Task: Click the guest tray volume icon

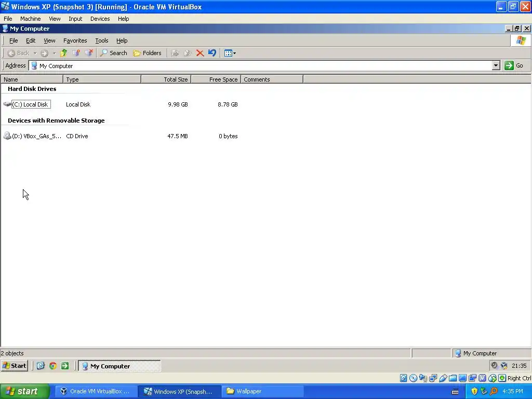Action: pos(495,365)
